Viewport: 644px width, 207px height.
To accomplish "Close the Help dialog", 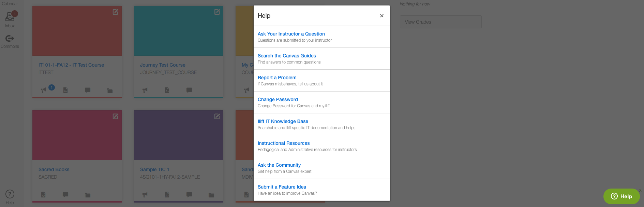I will [381, 16].
